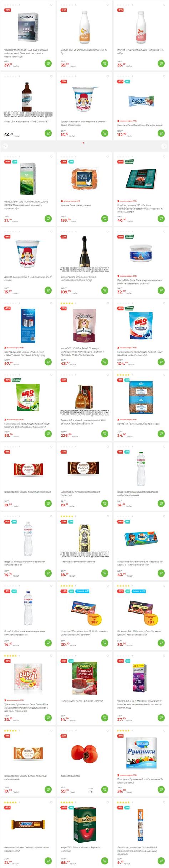
Task: Select the second carousel pagination dot
Action: point(86,143)
